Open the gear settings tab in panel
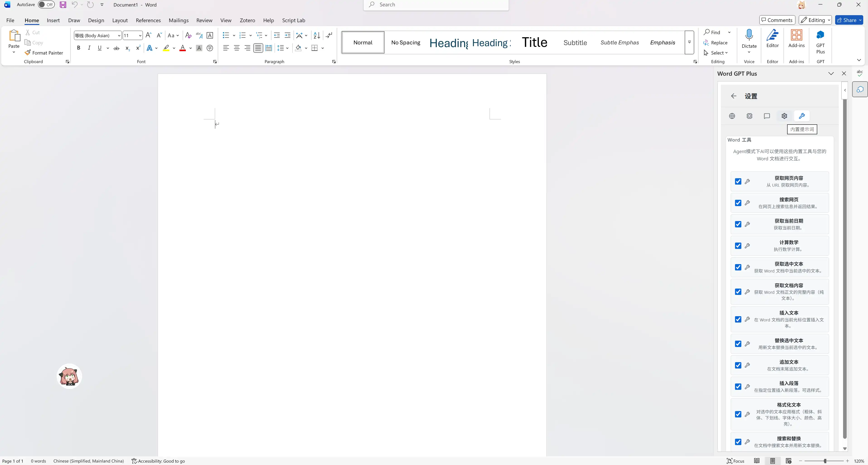This screenshot has height=465, width=868. 784,116
